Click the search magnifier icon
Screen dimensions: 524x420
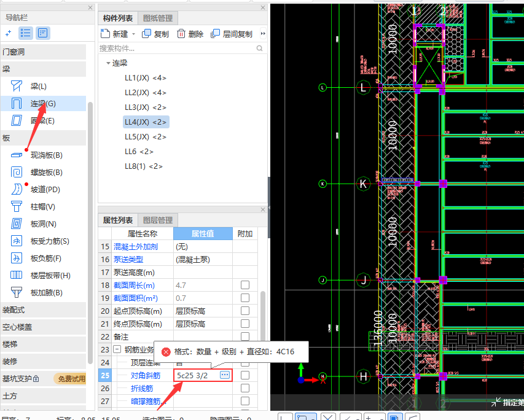click(x=259, y=49)
